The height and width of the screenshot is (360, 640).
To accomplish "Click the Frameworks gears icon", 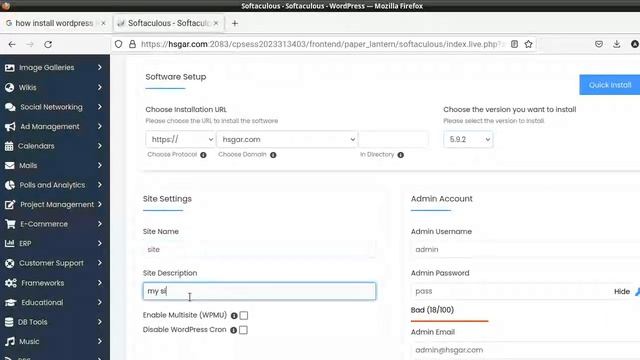I will (x=11, y=283).
